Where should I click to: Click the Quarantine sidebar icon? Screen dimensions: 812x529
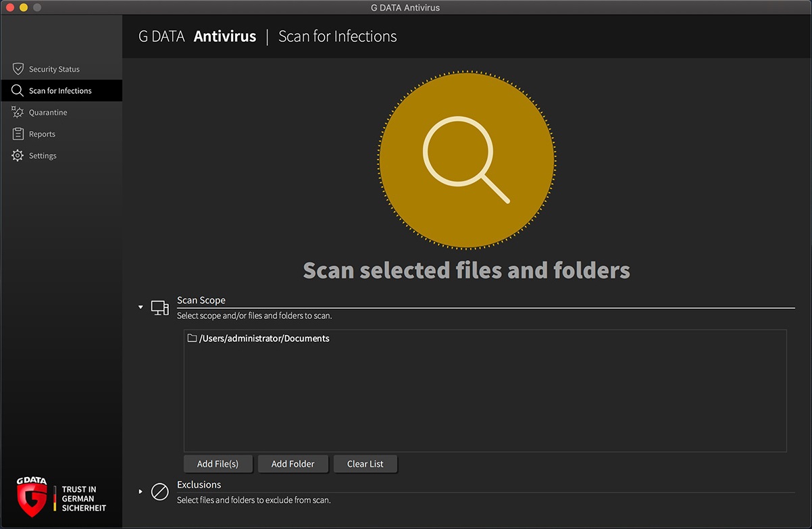18,112
